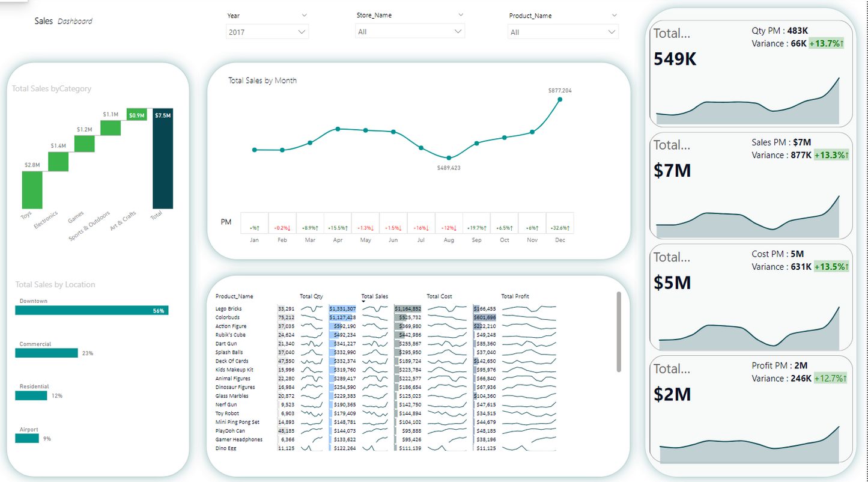Viewport: 868px width, 482px height.
Task: Select the Rubik's Cube product name
Action: [x=231, y=335]
